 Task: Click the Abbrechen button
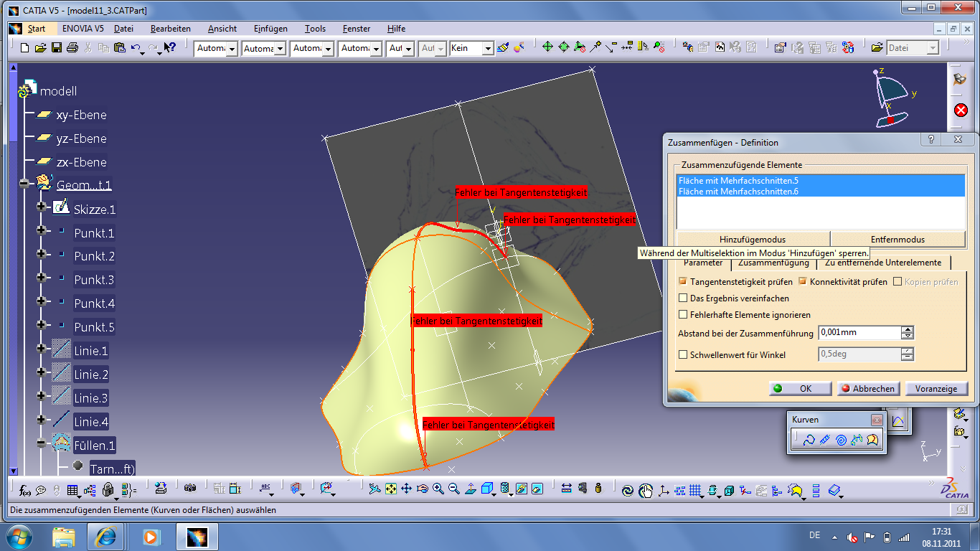(867, 388)
